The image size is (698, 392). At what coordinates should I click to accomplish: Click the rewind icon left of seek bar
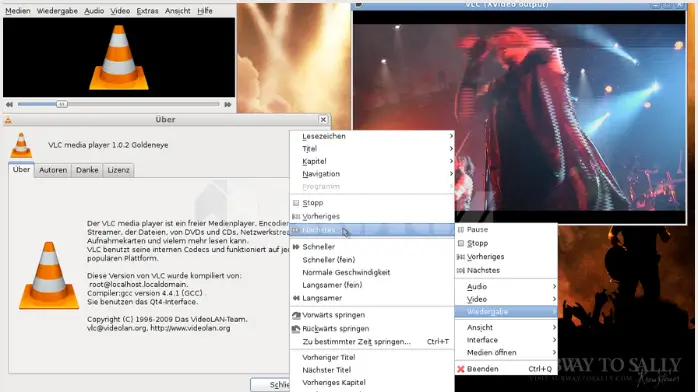(x=9, y=104)
